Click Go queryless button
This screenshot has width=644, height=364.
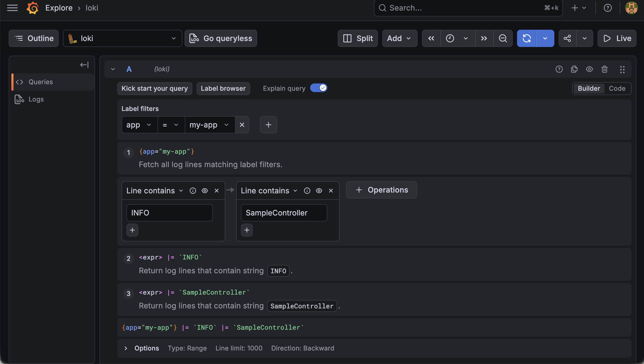pyautogui.click(x=221, y=38)
